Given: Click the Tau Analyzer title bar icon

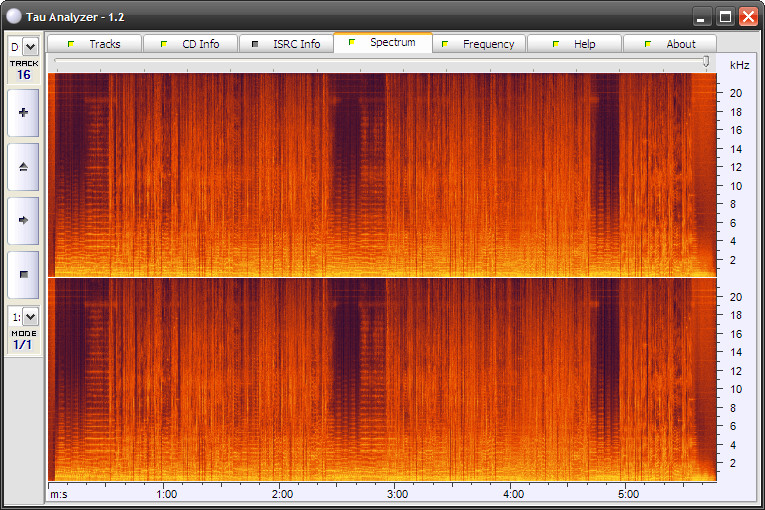Looking at the screenshot, I should pyautogui.click(x=13, y=17).
